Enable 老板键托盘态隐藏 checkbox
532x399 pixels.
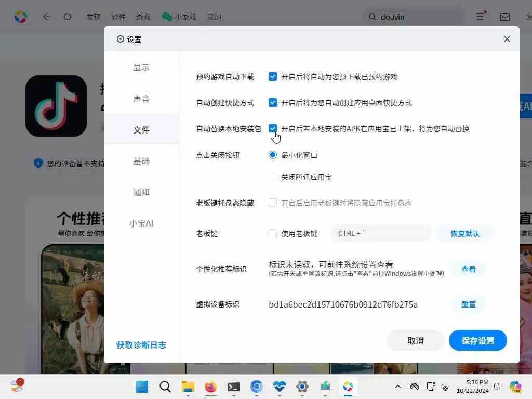coord(272,203)
